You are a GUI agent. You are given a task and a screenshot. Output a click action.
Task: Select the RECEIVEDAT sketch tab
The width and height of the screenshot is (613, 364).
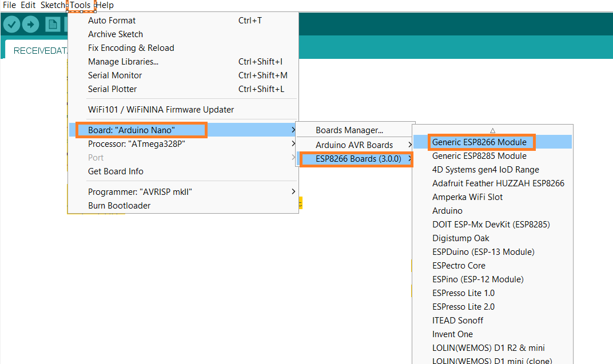[40, 51]
